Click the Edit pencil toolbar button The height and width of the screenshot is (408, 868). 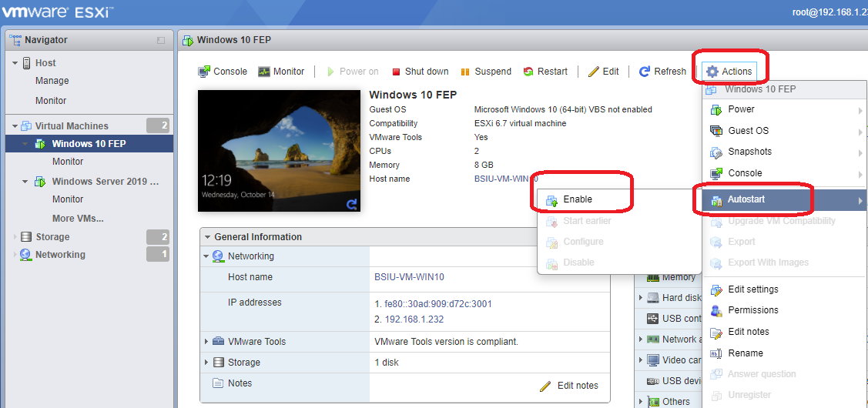[603, 72]
